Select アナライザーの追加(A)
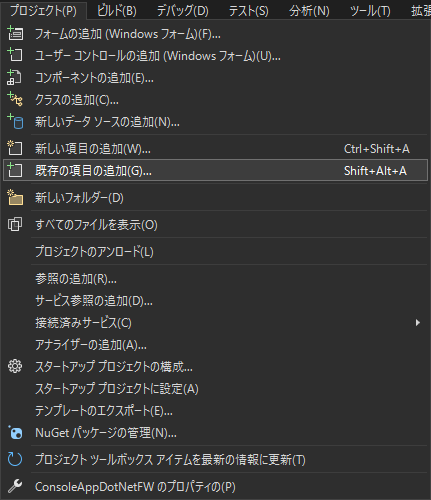Image resolution: width=431 pixels, height=500 pixels. coord(215,345)
